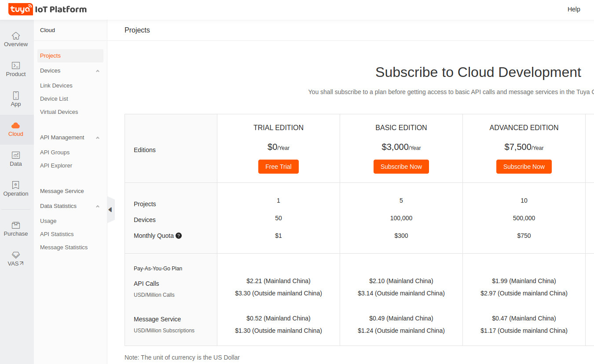This screenshot has width=594, height=364.
Task: Collapse the Cloud navigation panel
Action: point(110,210)
